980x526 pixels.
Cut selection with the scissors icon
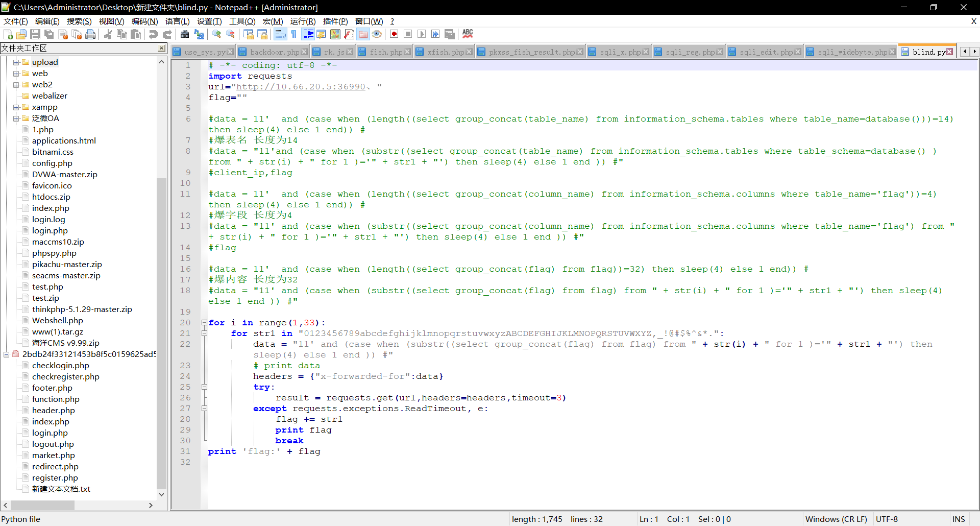tap(108, 34)
